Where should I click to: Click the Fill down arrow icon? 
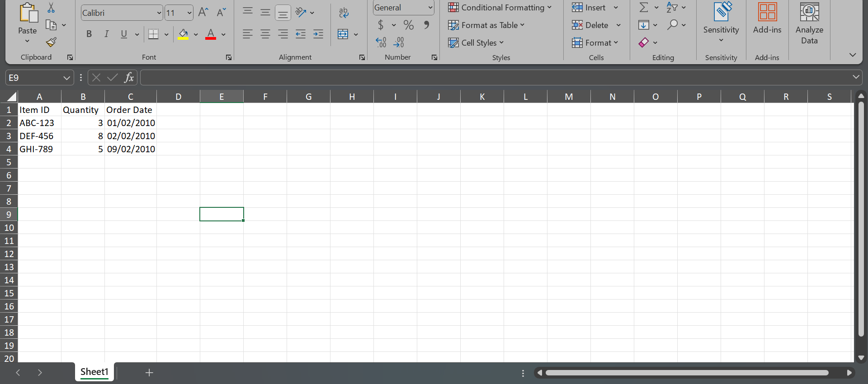[643, 25]
